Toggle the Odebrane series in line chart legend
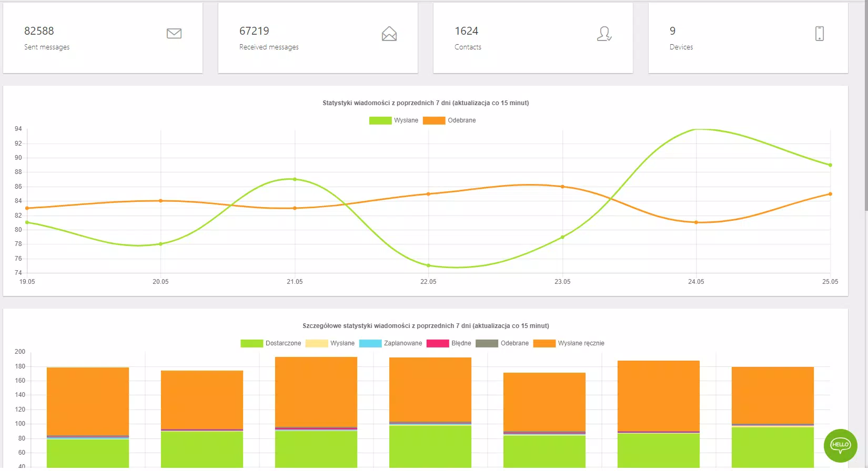868x471 pixels. tap(449, 120)
